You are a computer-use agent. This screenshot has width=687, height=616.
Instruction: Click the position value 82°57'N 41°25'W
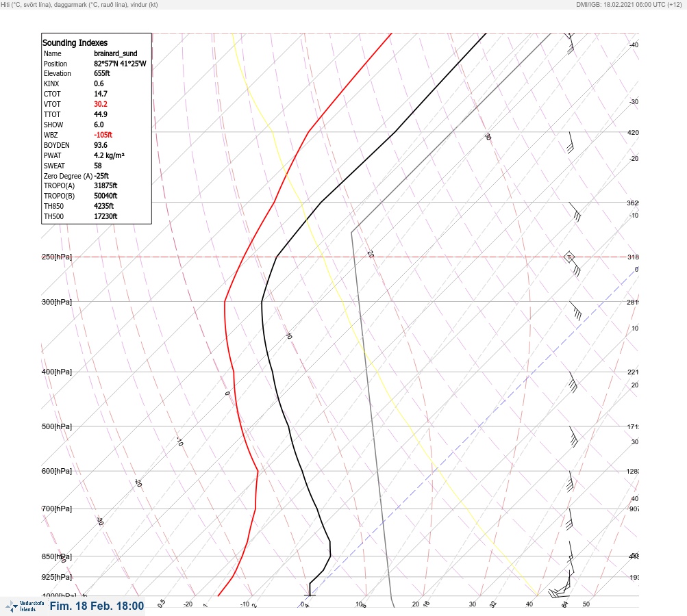[120, 64]
